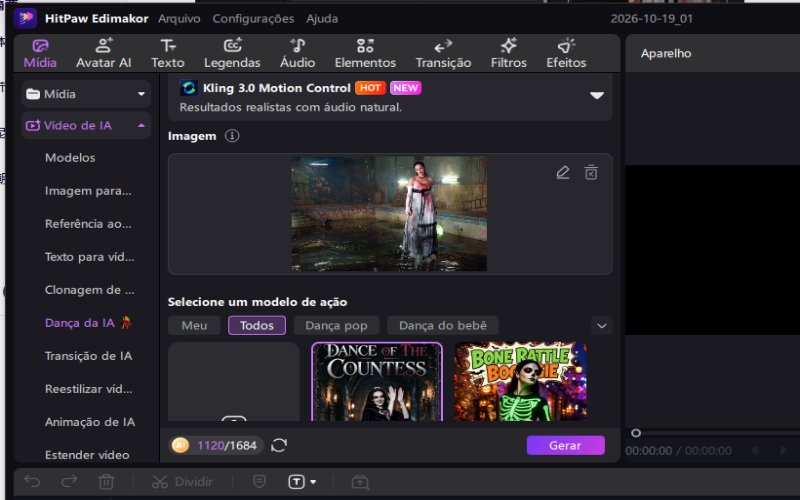Viewport: 800px width, 500px height.
Task: Click the HOT badge on Kling model
Action: point(370,88)
